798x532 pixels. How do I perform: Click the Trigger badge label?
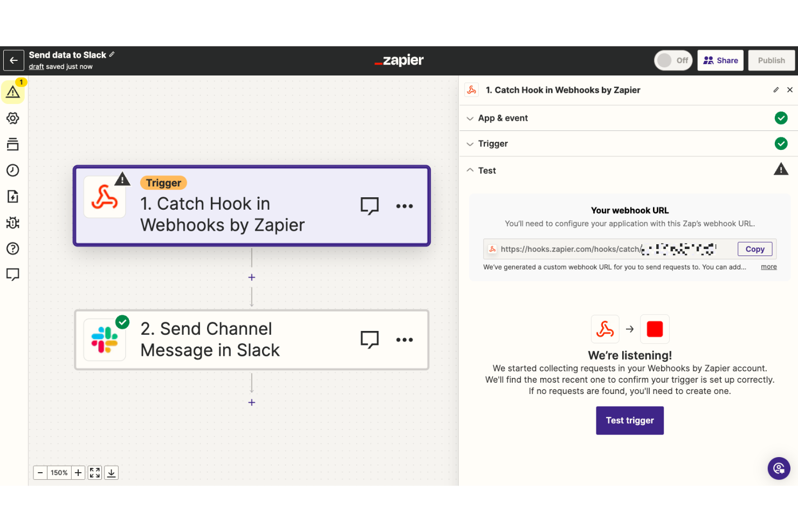coord(163,183)
